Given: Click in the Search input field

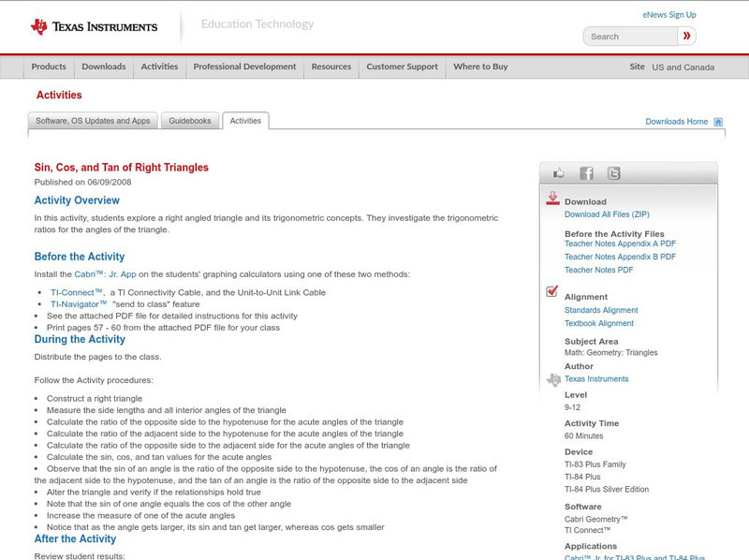Looking at the screenshot, I should tap(630, 37).
